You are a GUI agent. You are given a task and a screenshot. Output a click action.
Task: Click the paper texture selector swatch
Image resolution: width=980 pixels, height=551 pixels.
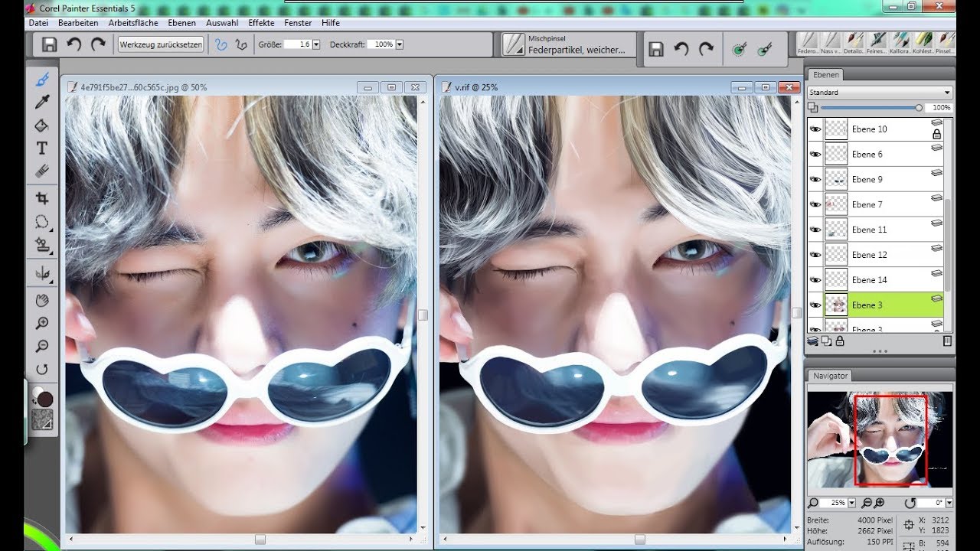[x=42, y=419]
